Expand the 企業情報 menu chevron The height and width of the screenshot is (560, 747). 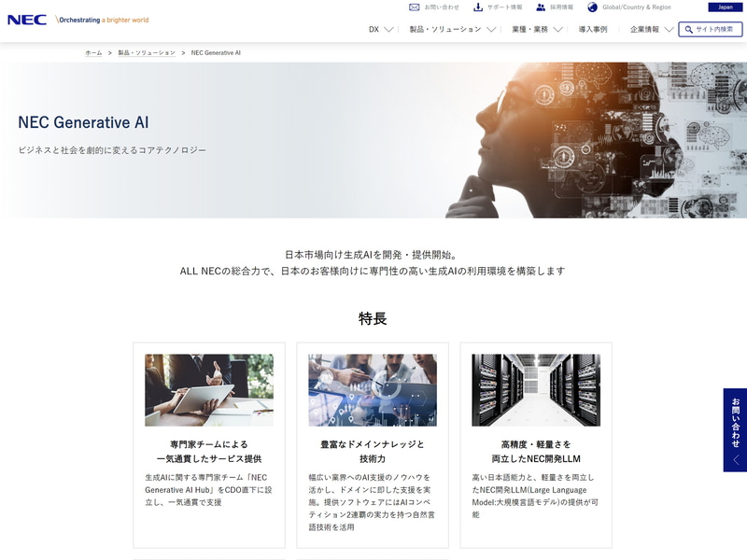point(669,30)
